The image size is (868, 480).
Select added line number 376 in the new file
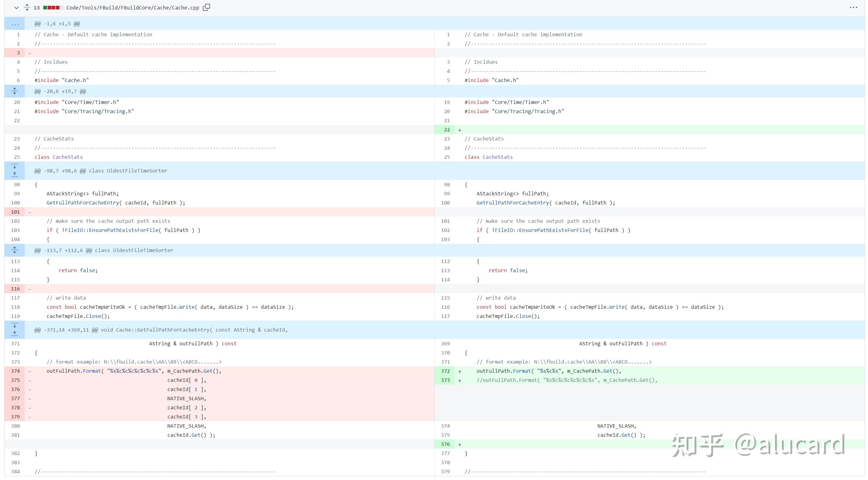point(445,444)
